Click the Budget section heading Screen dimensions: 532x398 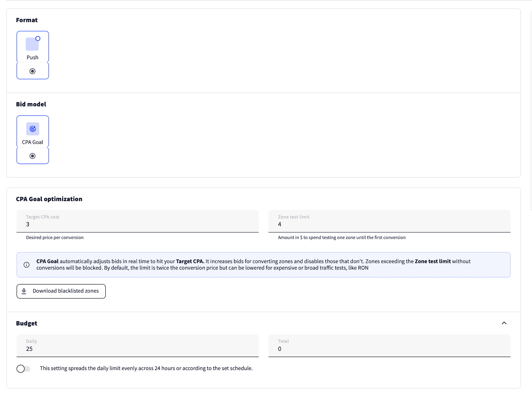[x=27, y=323]
